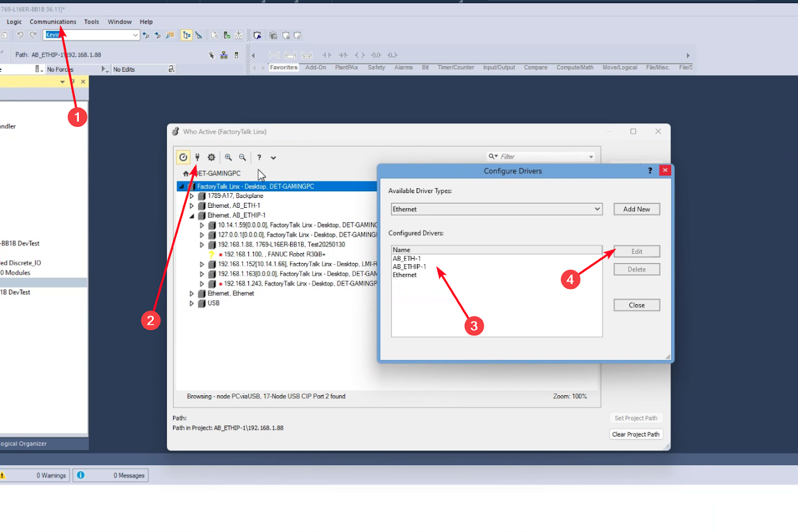Click the 0 Messages button
This screenshot has height=532, width=798.
(110, 475)
